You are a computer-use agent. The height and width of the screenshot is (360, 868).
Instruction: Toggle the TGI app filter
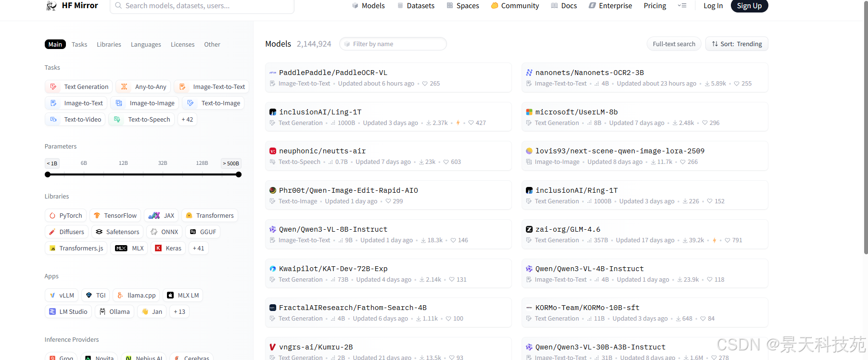click(x=95, y=296)
